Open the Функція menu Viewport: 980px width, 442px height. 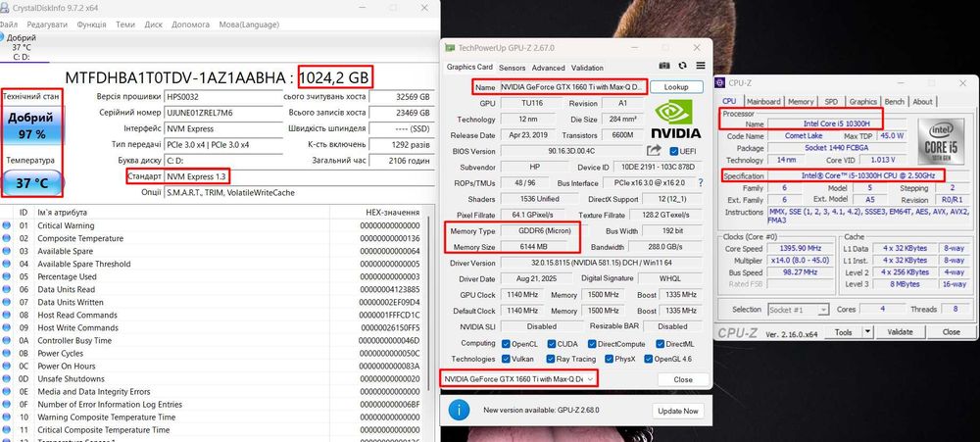pyautogui.click(x=91, y=25)
